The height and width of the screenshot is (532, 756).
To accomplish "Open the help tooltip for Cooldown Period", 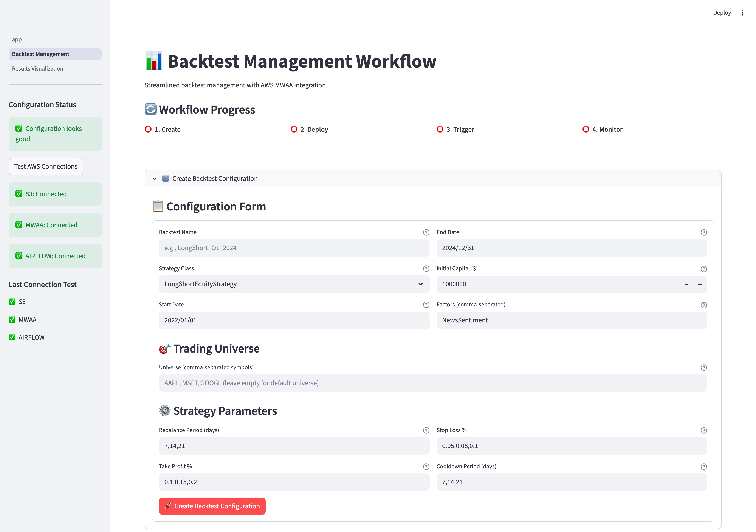I will point(704,467).
